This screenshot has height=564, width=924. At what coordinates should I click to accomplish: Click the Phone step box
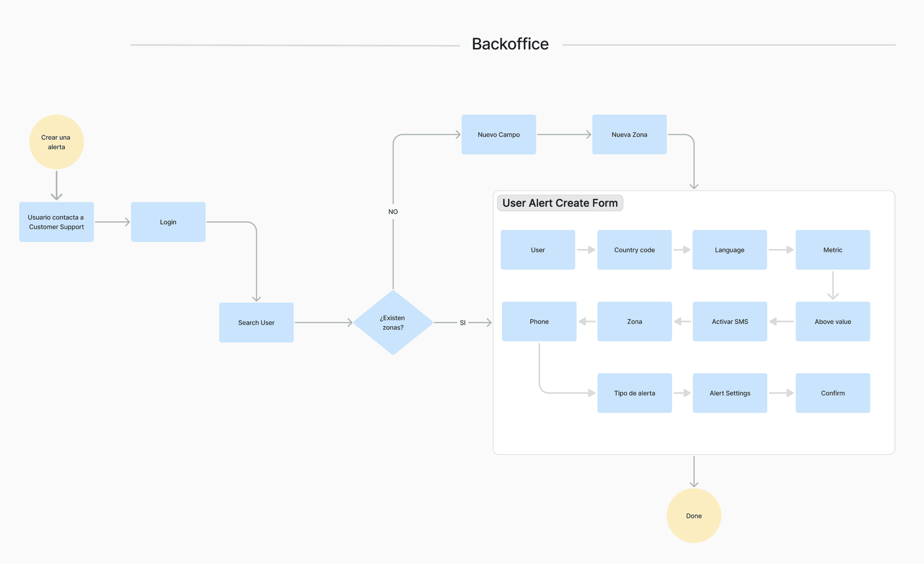click(x=539, y=321)
